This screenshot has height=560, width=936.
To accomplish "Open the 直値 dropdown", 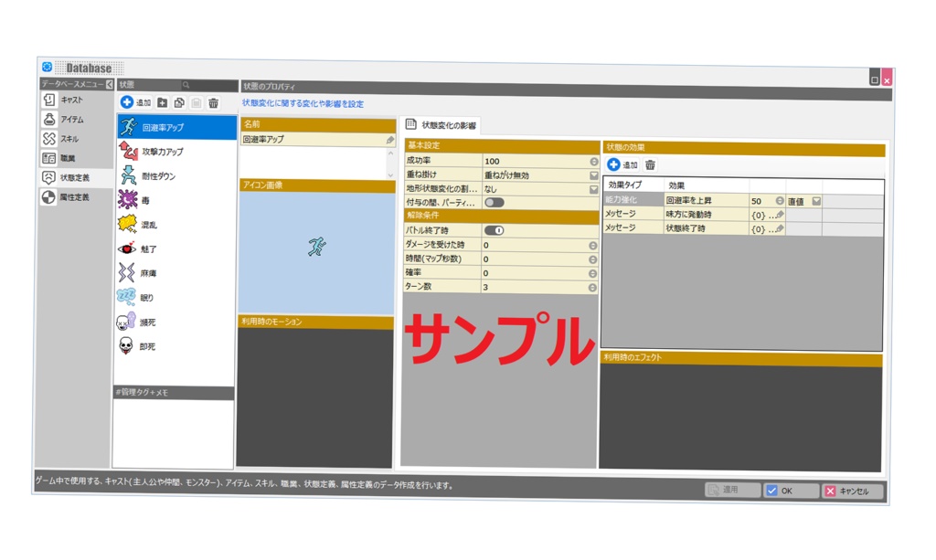I will 816,202.
